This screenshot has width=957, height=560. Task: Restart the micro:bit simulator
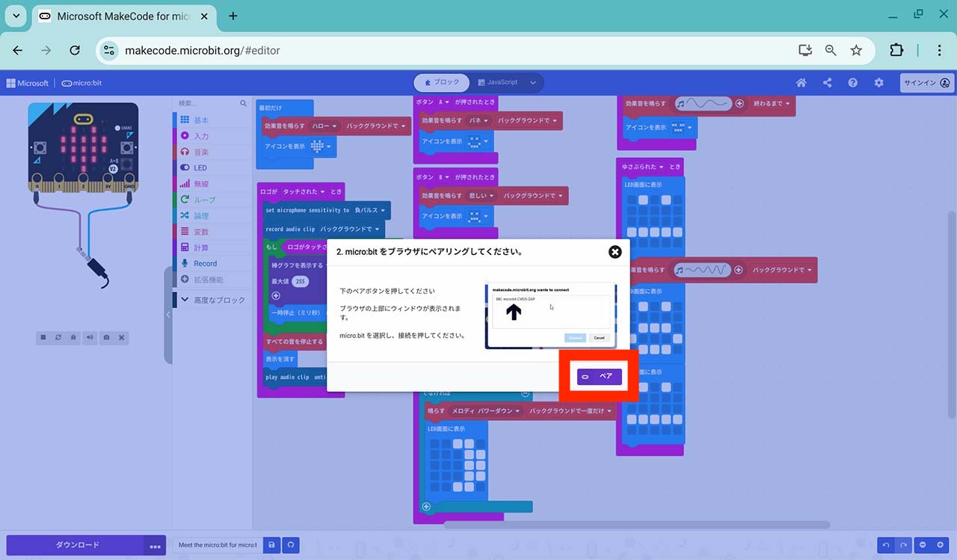pos(58,338)
